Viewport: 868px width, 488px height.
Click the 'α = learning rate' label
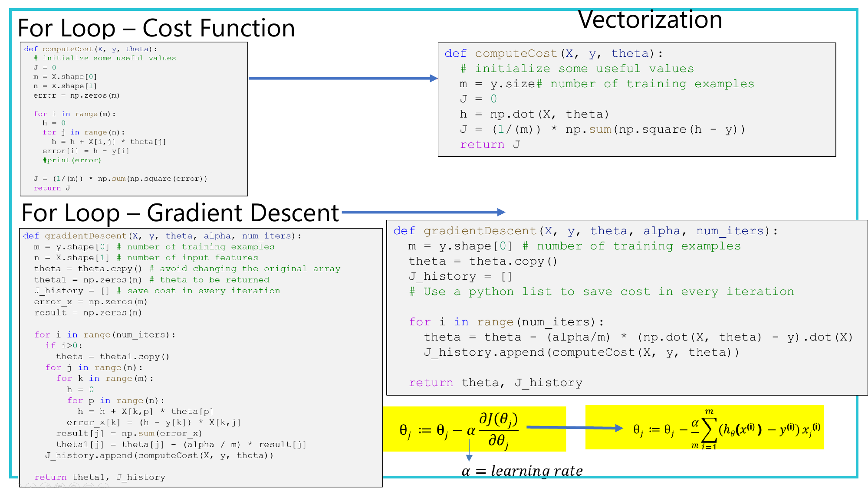tap(522, 471)
